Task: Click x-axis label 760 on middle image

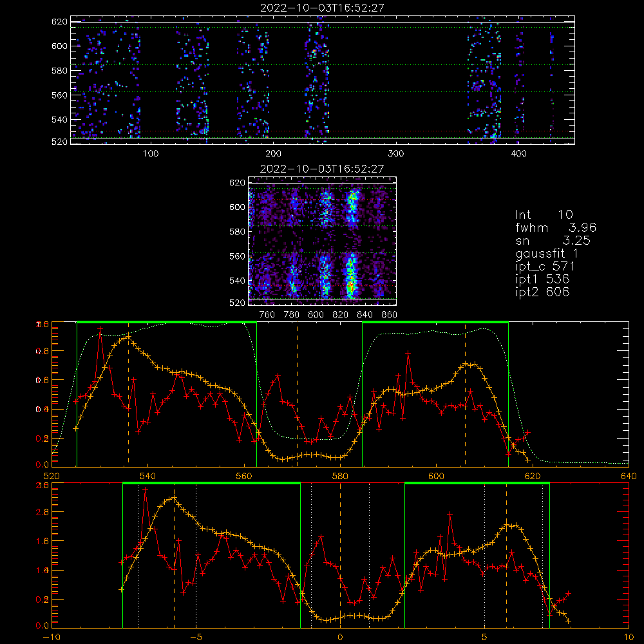Action: click(267, 315)
